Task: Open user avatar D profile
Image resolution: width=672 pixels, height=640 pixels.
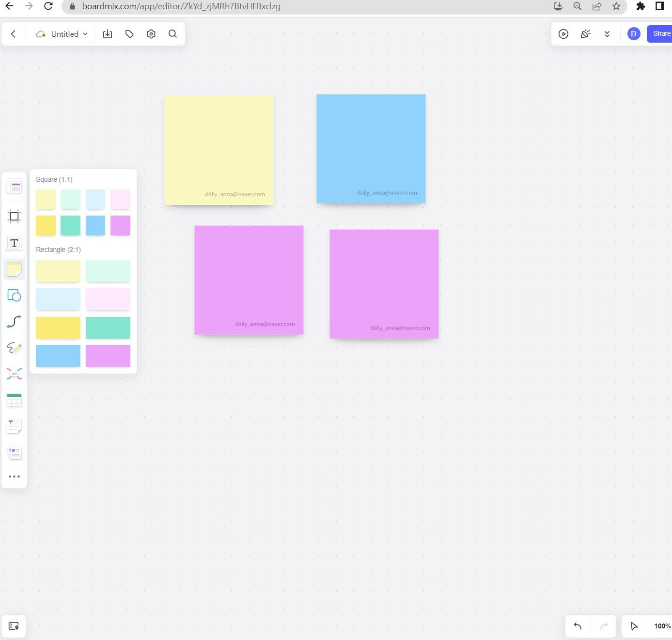Action: [634, 34]
